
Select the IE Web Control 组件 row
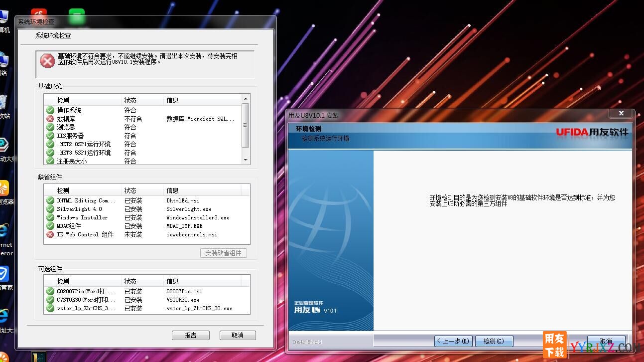[x=146, y=234]
